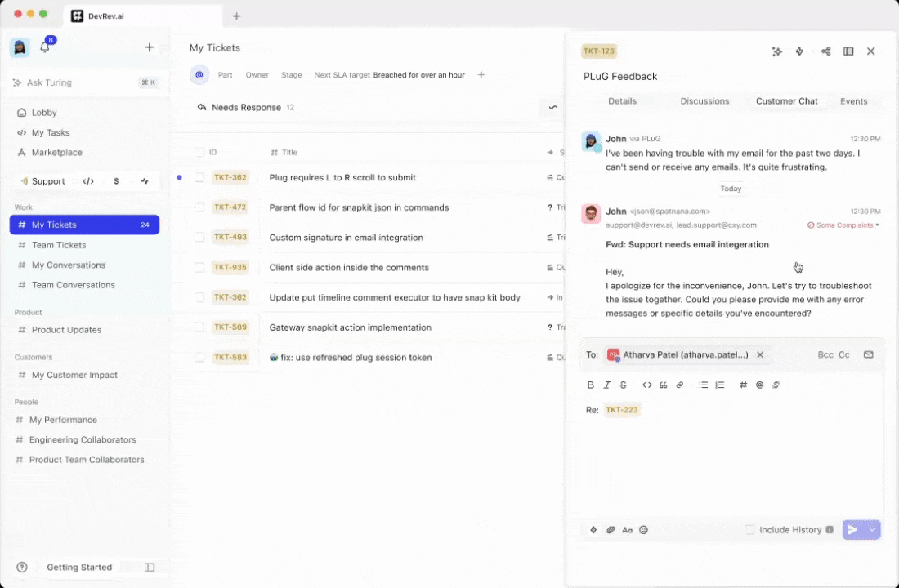Switch to the Events tab
The width and height of the screenshot is (899, 588).
[853, 100]
